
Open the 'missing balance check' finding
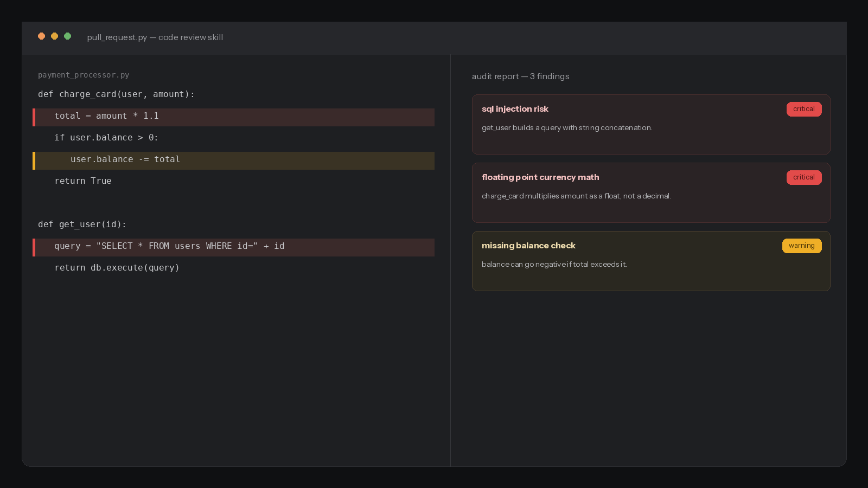tap(651, 261)
